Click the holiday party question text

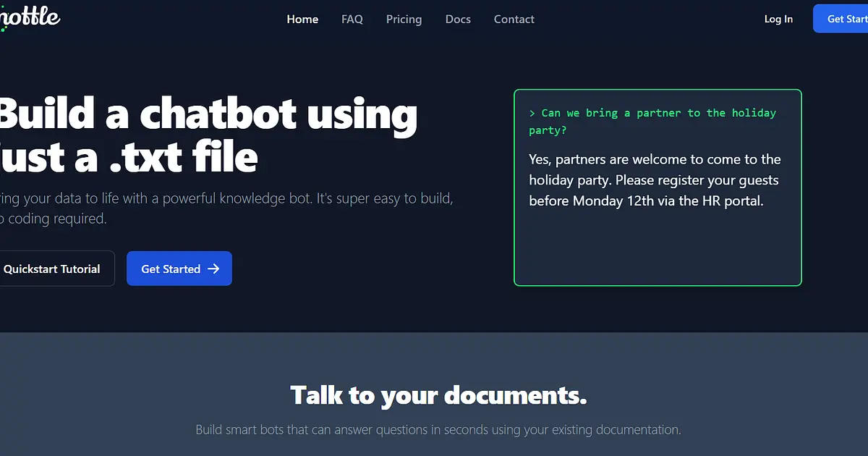[652, 122]
